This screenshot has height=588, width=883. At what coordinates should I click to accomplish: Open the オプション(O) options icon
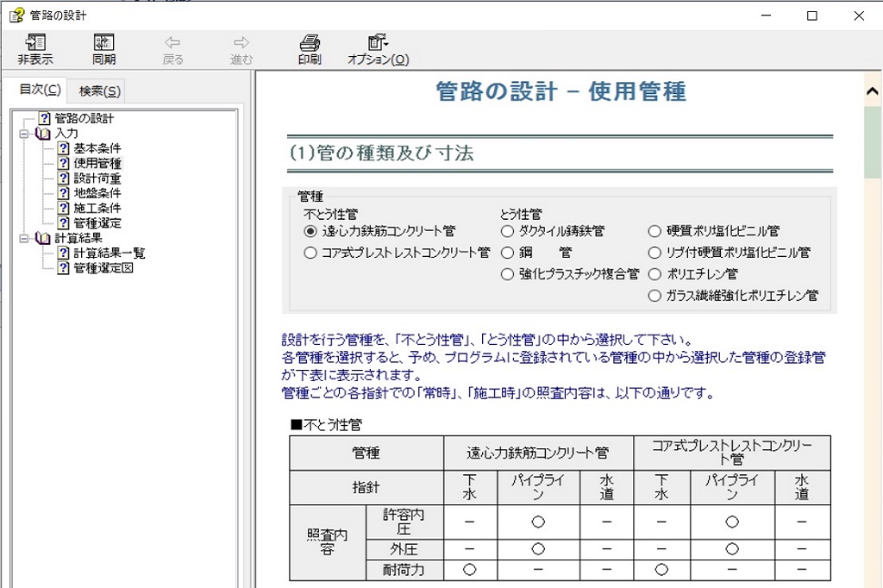click(x=378, y=43)
